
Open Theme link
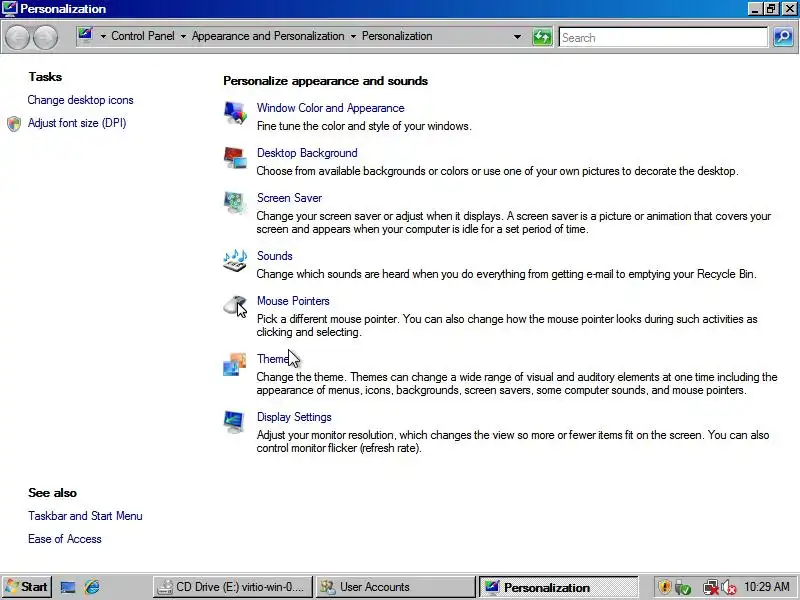coord(273,359)
